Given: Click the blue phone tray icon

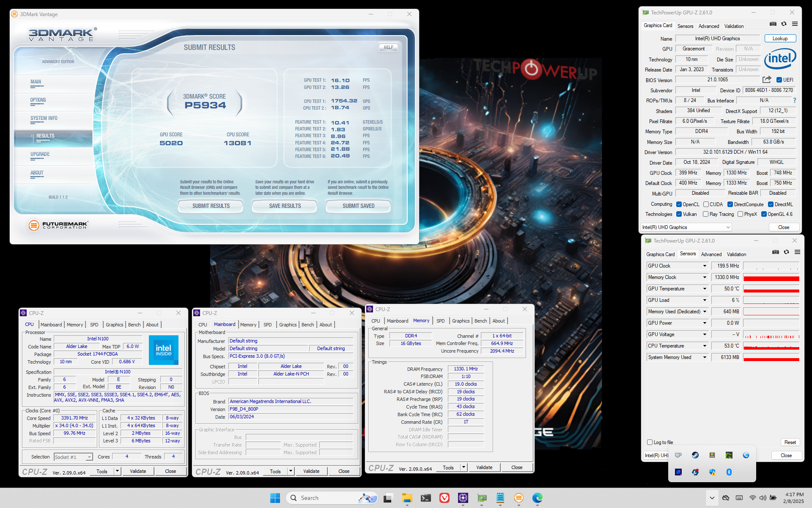Looking at the screenshot, I should 746,455.
